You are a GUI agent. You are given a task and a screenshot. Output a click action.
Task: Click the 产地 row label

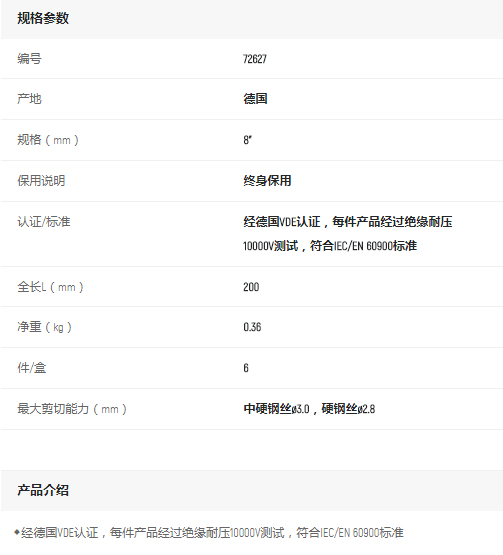[29, 99]
